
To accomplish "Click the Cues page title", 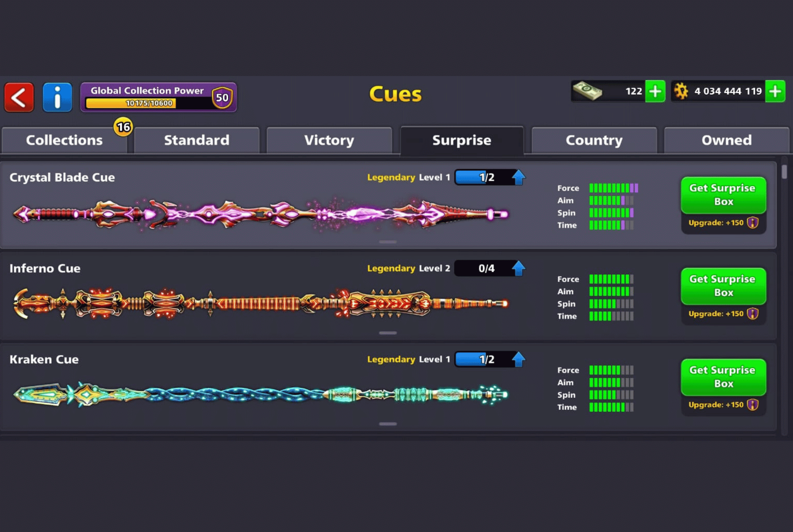I will pos(395,94).
